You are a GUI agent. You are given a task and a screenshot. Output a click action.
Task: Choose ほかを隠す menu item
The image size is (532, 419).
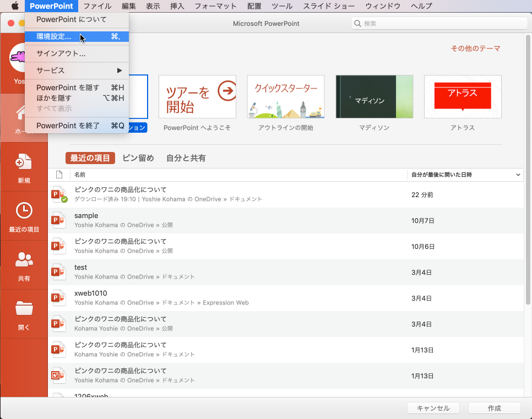click(x=77, y=98)
